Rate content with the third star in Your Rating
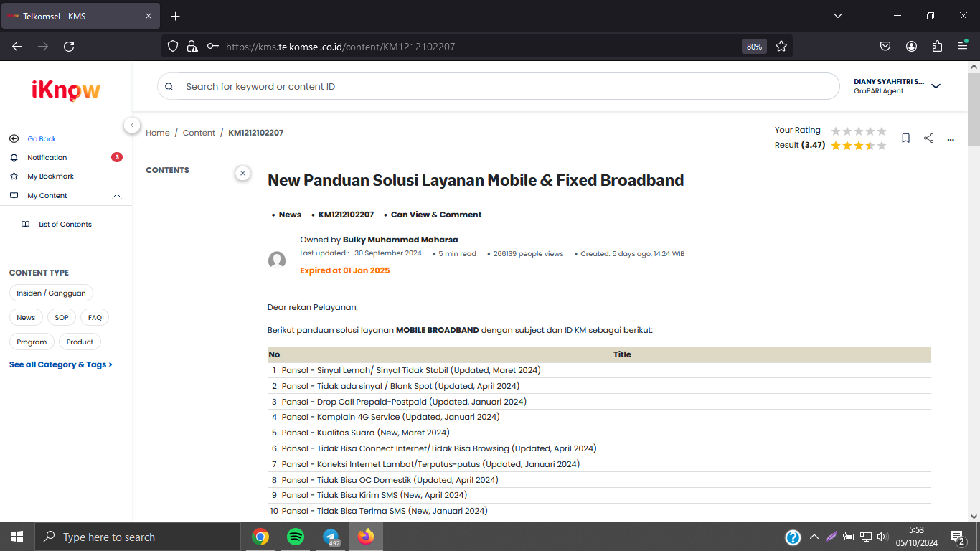The image size is (980, 551). pyautogui.click(x=859, y=131)
